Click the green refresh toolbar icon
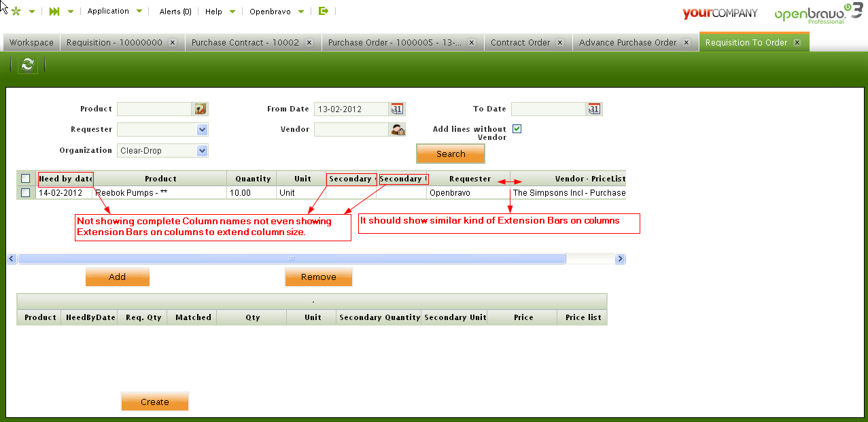The width and height of the screenshot is (868, 422). (27, 65)
